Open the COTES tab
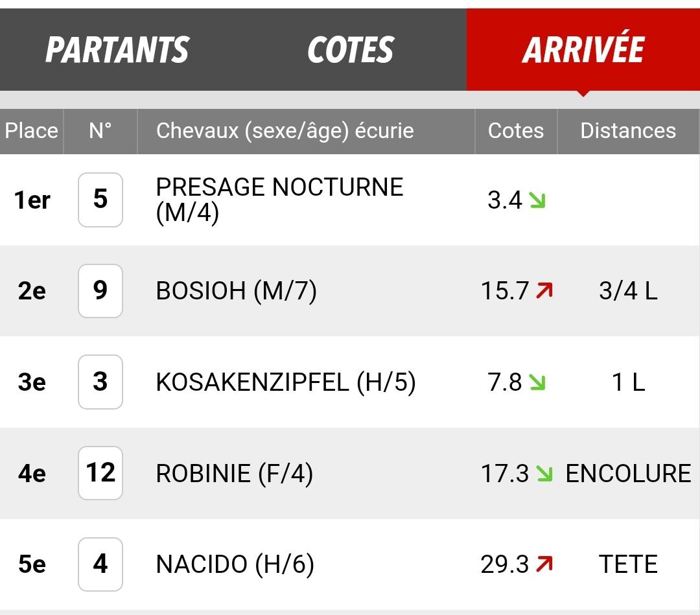 point(351,49)
